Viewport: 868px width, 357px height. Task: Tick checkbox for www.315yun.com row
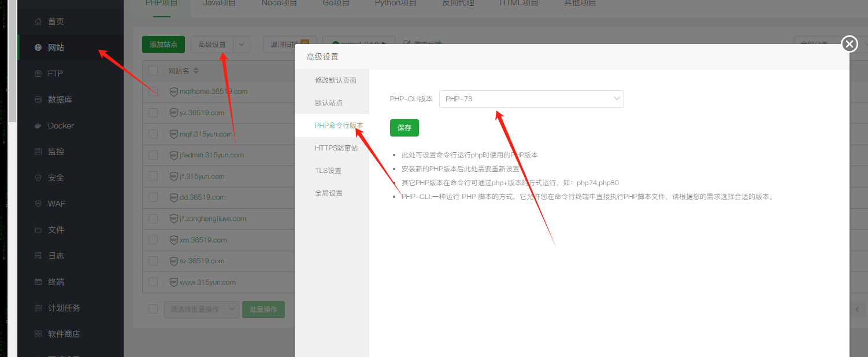pyautogui.click(x=153, y=282)
